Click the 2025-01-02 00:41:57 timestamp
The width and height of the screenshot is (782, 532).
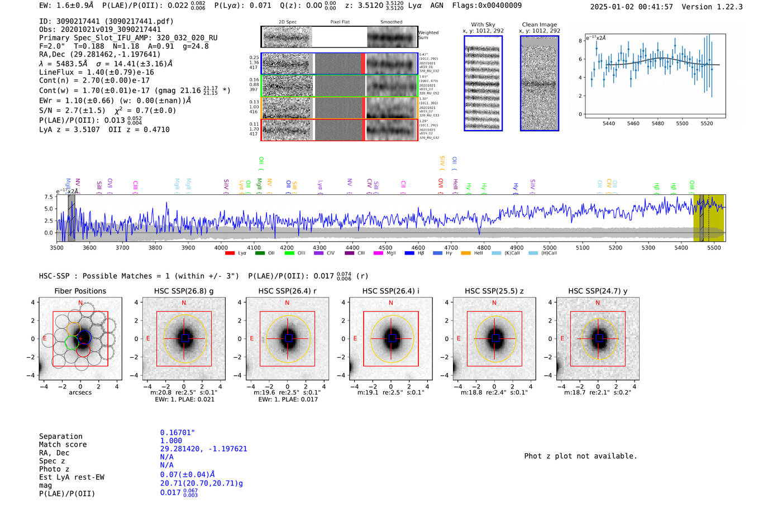[x=632, y=7]
